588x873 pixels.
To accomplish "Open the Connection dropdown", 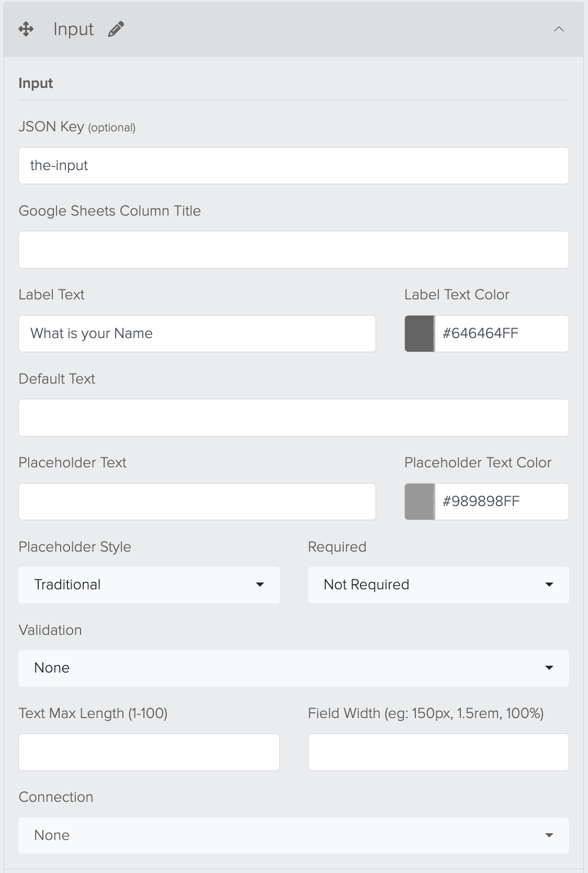I will pyautogui.click(x=293, y=835).
